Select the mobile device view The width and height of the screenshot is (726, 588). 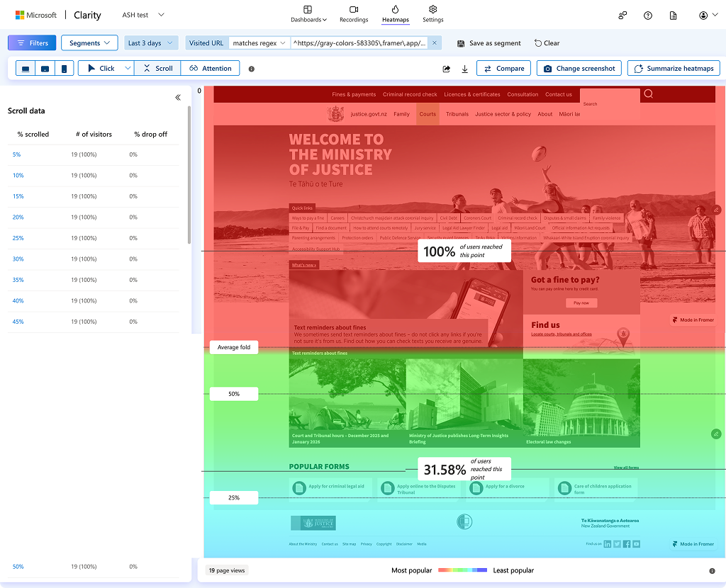click(x=64, y=69)
